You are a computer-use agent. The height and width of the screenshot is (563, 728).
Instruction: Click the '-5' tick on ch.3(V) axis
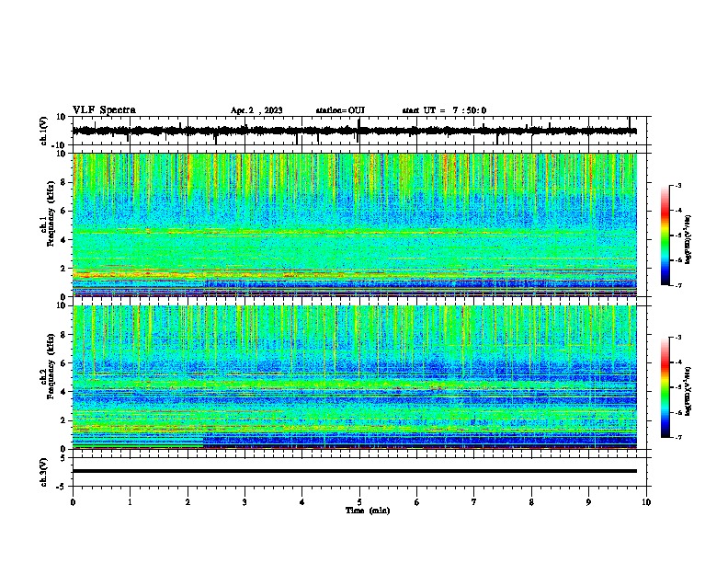coord(62,487)
